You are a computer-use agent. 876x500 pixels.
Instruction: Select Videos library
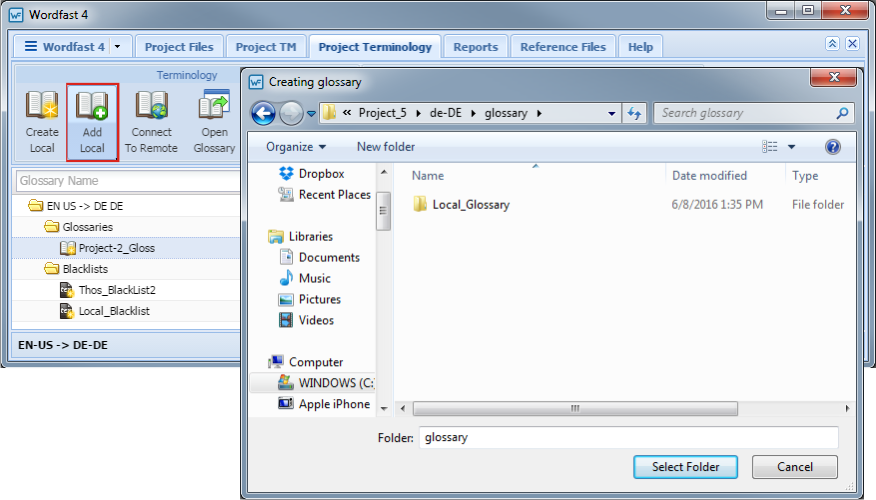click(x=306, y=320)
